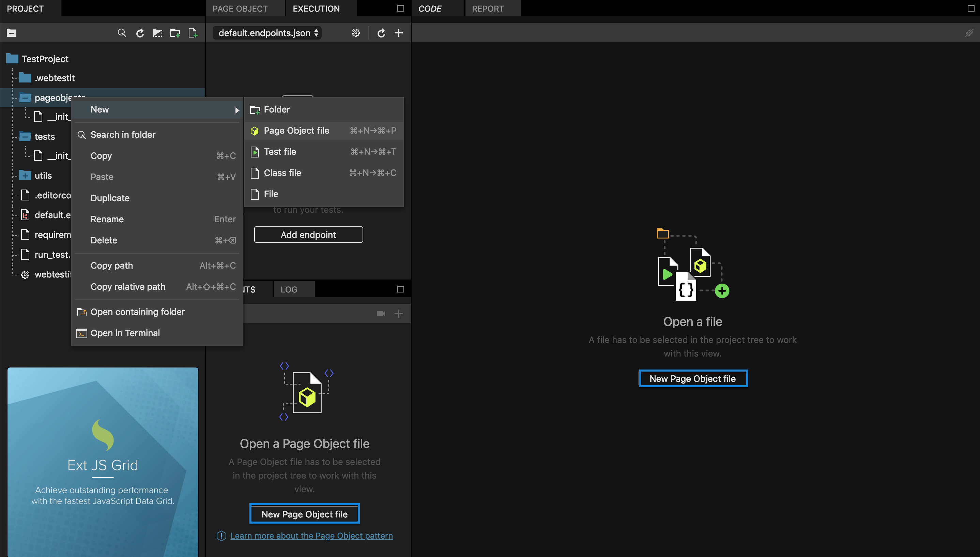Refresh endpoints list in Execution panel
Image resolution: width=980 pixels, height=557 pixels.
[x=381, y=33]
